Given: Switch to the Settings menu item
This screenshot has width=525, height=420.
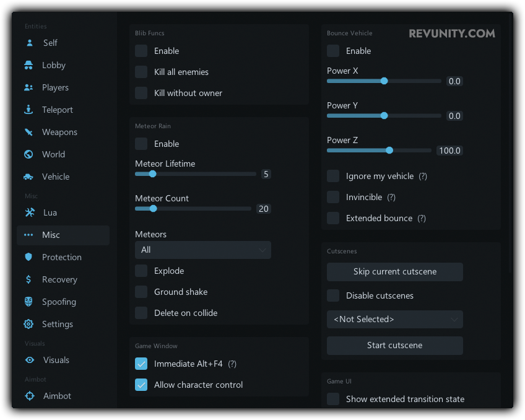Looking at the screenshot, I should coord(57,324).
